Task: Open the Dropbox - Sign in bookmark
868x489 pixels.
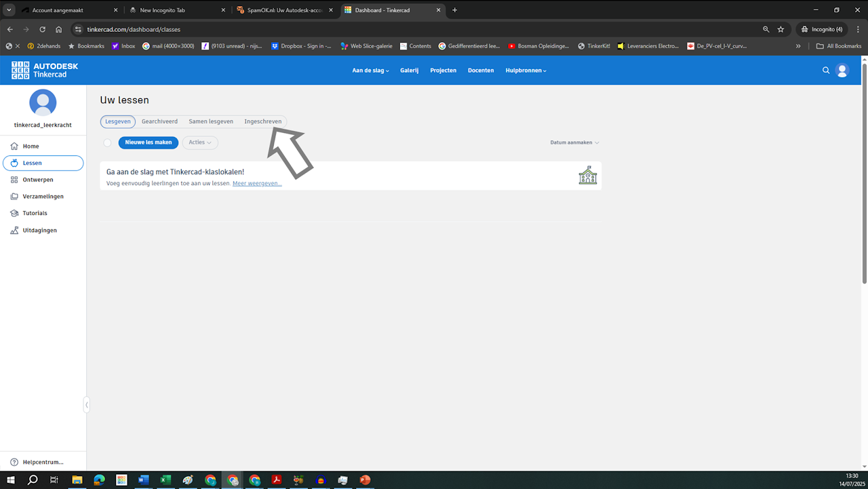Action: click(x=302, y=46)
